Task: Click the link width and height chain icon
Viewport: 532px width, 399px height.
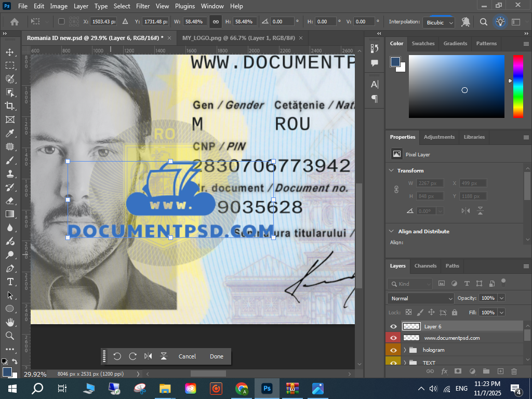Action: coord(215,22)
